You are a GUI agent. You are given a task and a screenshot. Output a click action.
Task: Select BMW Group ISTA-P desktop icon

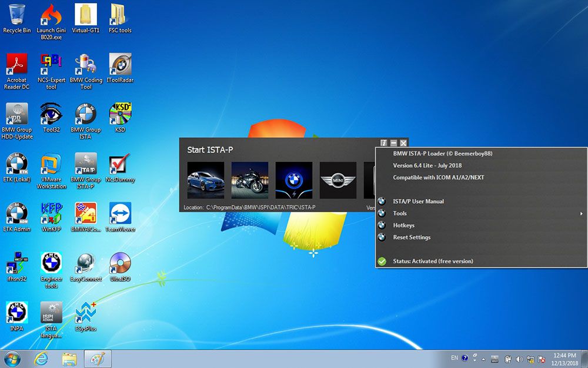[x=86, y=171]
